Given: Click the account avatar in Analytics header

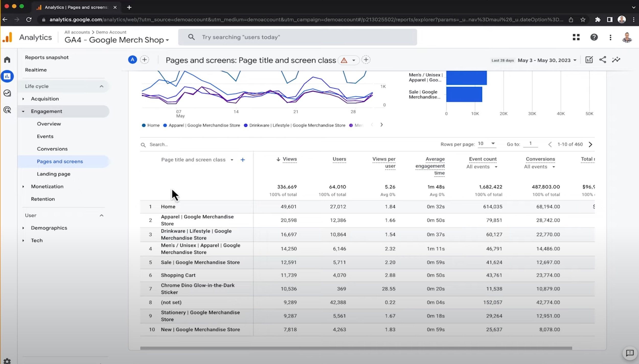Looking at the screenshot, I should coord(627,38).
